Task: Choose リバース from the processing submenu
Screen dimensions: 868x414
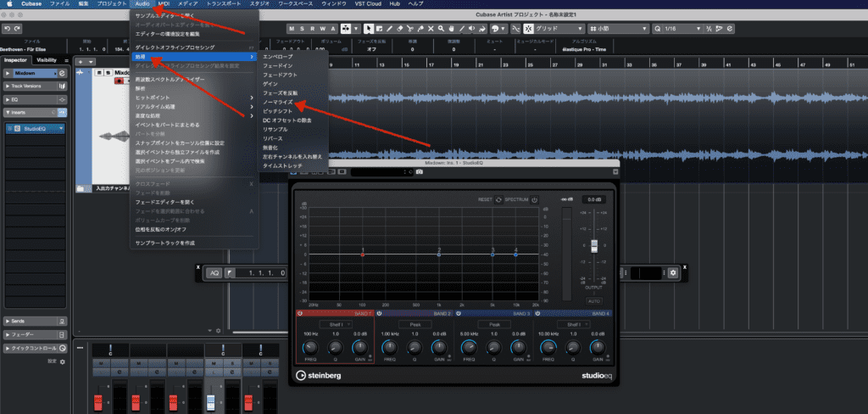Action: [272, 138]
